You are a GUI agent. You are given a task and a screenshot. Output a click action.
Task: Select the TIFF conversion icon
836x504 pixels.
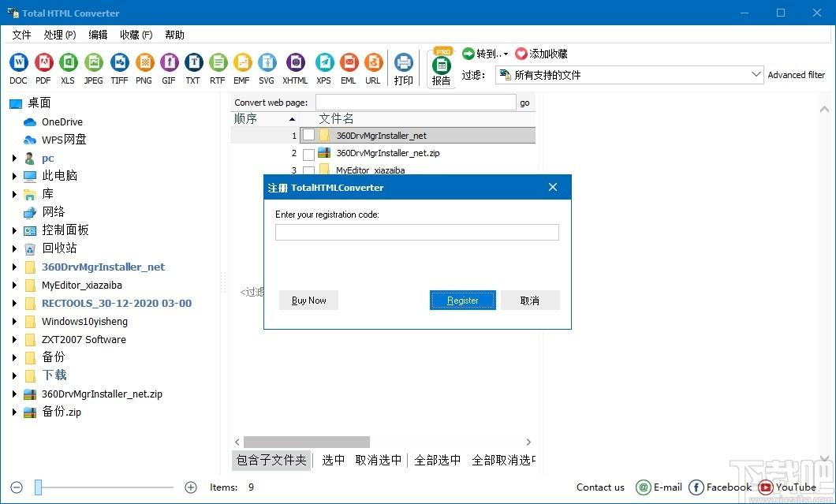pos(119,62)
